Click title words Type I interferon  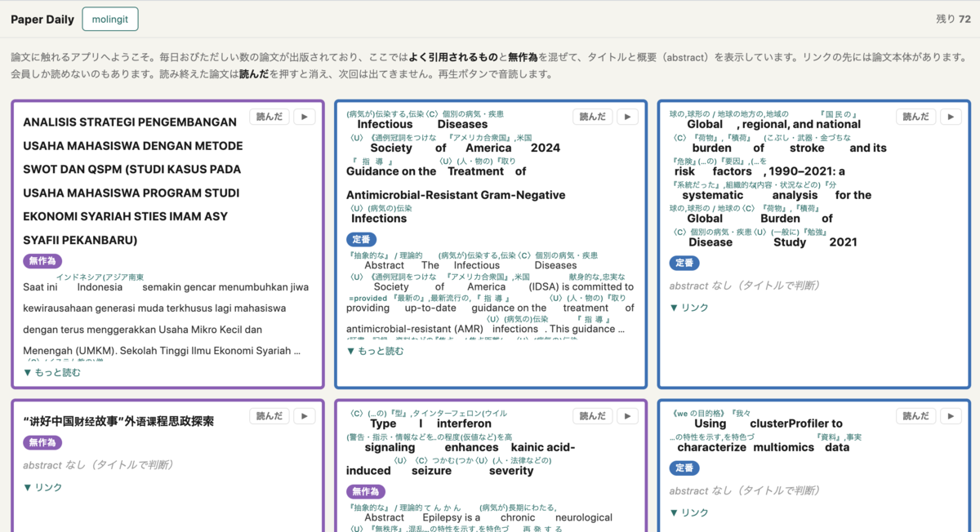(431, 423)
